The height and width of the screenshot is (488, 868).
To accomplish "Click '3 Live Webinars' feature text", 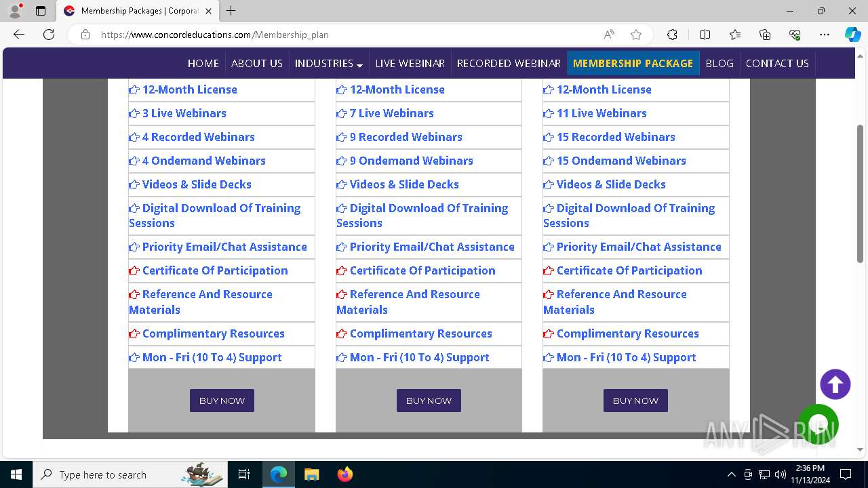I will coord(184,113).
